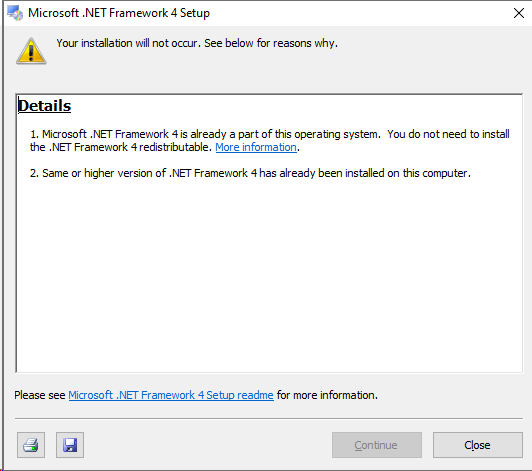Image resolution: width=532 pixels, height=471 pixels.
Task: Close the dialog with the X button
Action: (x=518, y=13)
